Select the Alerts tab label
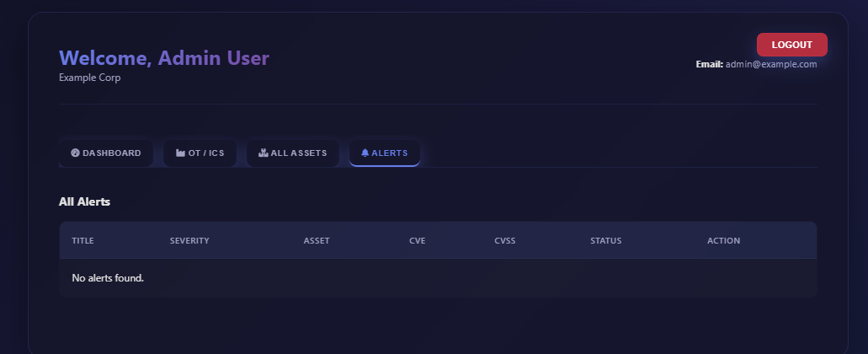The height and width of the screenshot is (354, 868). pos(390,153)
